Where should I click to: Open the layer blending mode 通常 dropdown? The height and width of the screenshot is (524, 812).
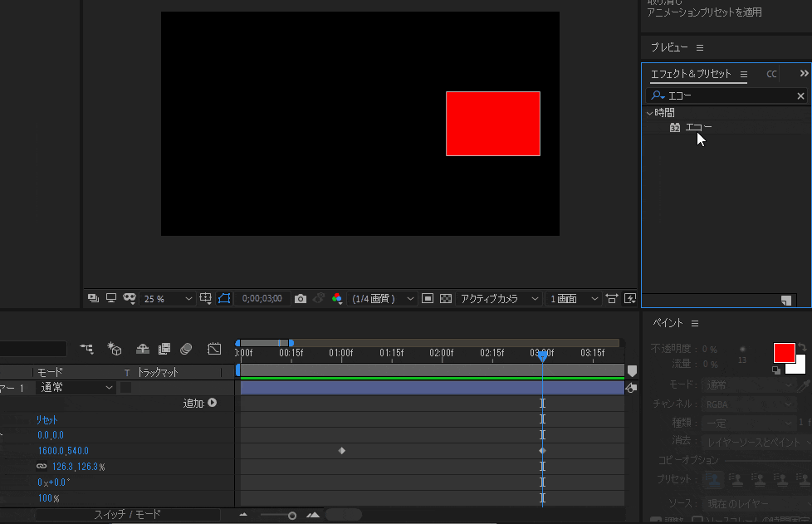pyautogui.click(x=76, y=388)
